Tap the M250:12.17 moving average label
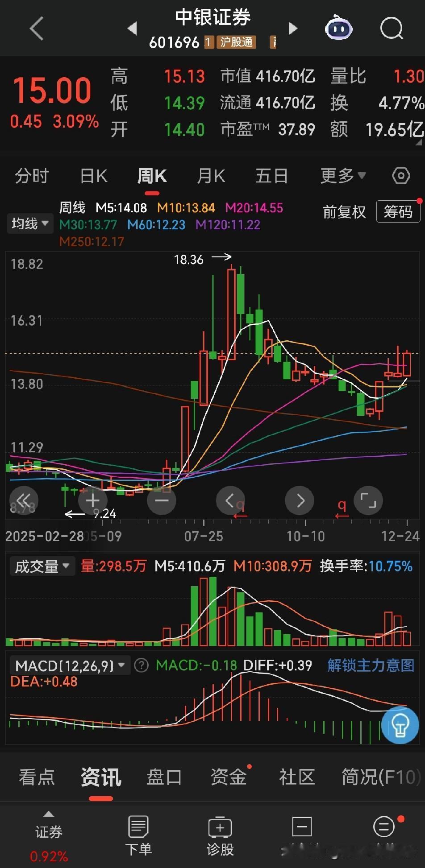The width and height of the screenshot is (425, 868). 92,242
